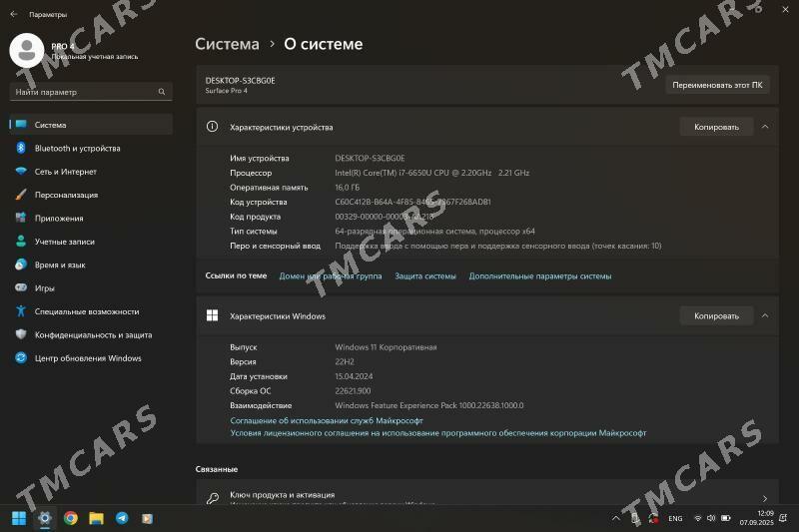Click Переименовать этот ПК button
This screenshot has width=799, height=532.
(717, 85)
